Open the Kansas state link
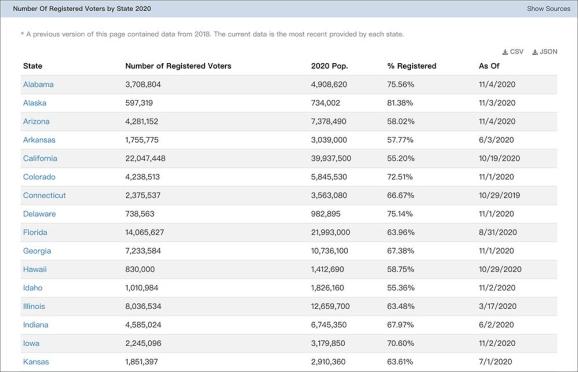Viewport: 578px width, 372px height. pyautogui.click(x=36, y=362)
